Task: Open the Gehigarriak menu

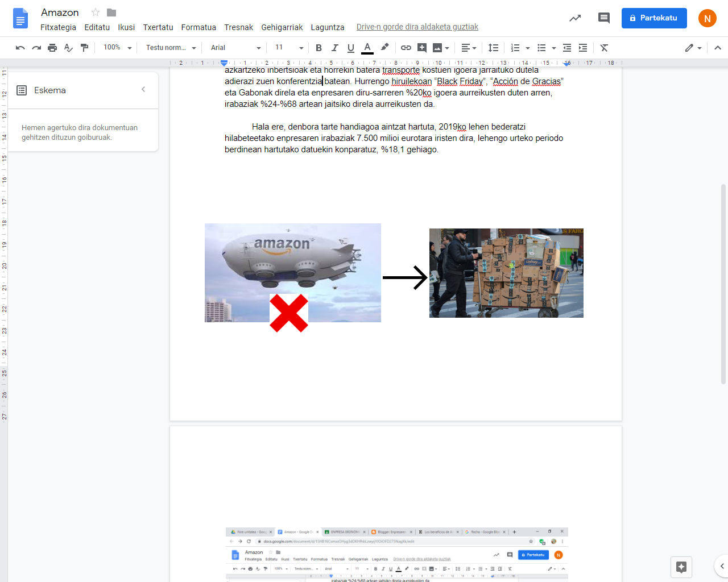Action: coord(282,27)
